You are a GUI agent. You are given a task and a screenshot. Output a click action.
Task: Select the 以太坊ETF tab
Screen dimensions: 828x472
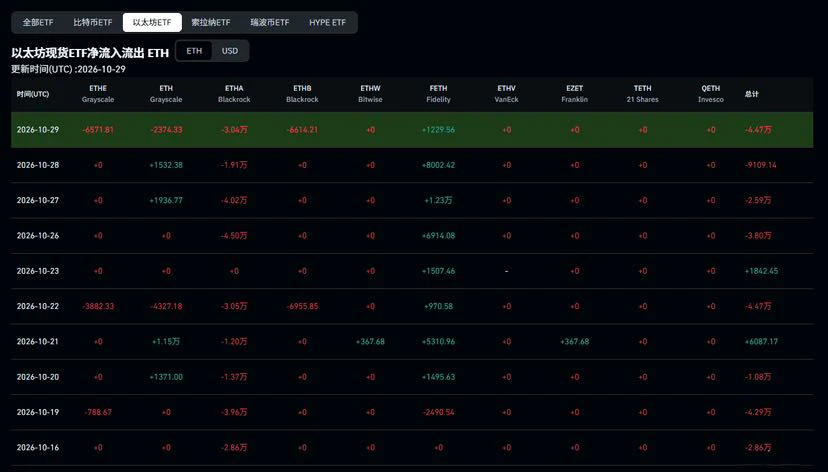pos(152,23)
